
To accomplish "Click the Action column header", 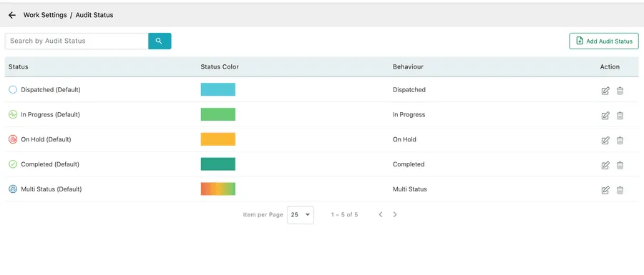I will tap(610, 66).
